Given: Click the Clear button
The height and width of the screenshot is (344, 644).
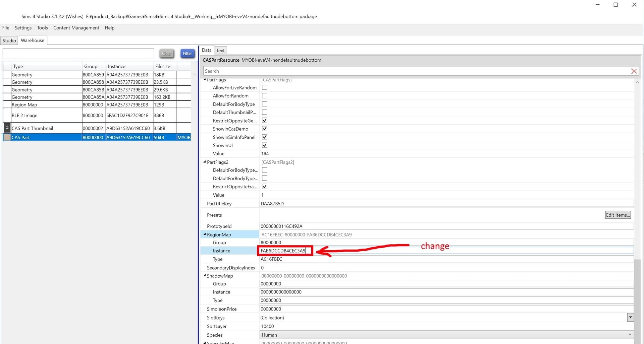Looking at the screenshot, I should (x=167, y=53).
